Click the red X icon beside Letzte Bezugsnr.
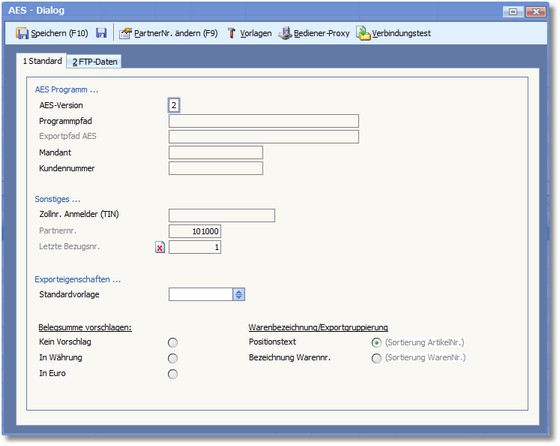The width and height of the screenshot is (560, 446). click(160, 247)
